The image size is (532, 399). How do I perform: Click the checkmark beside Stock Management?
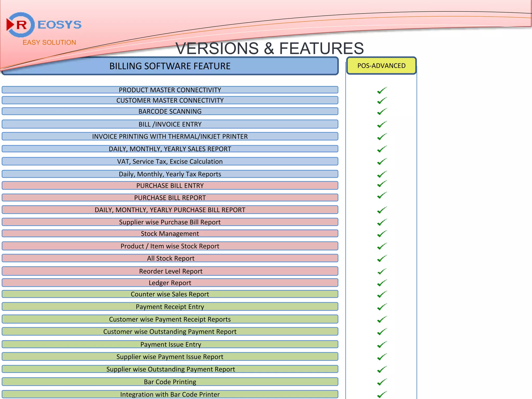(x=382, y=234)
